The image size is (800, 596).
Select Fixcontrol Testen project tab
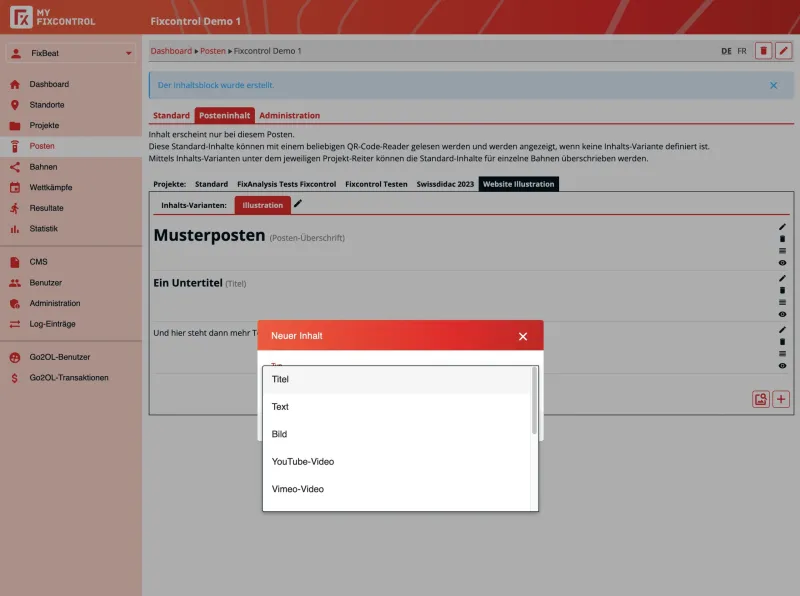point(376,184)
